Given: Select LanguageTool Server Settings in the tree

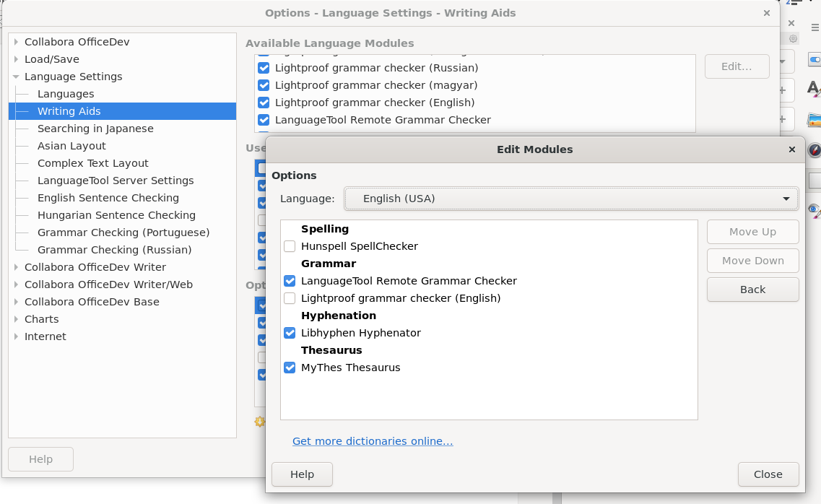Looking at the screenshot, I should [x=116, y=181].
